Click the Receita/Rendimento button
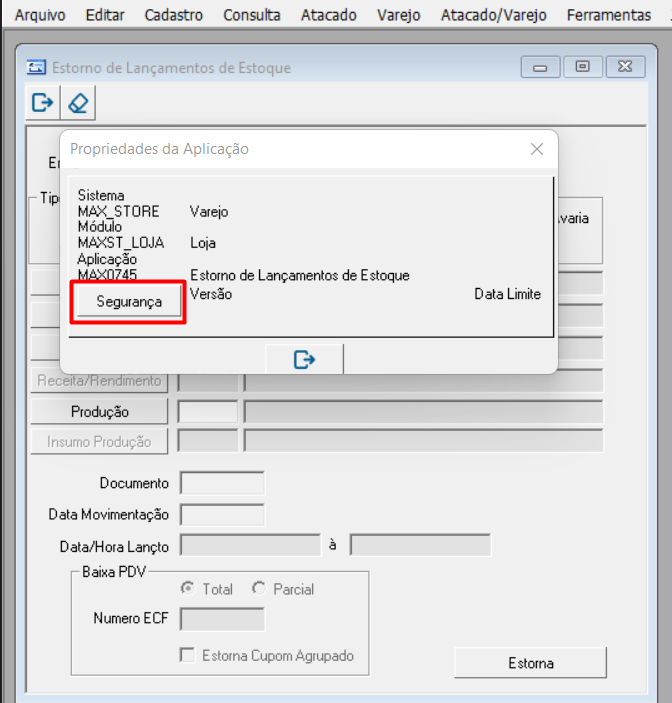 click(x=100, y=381)
